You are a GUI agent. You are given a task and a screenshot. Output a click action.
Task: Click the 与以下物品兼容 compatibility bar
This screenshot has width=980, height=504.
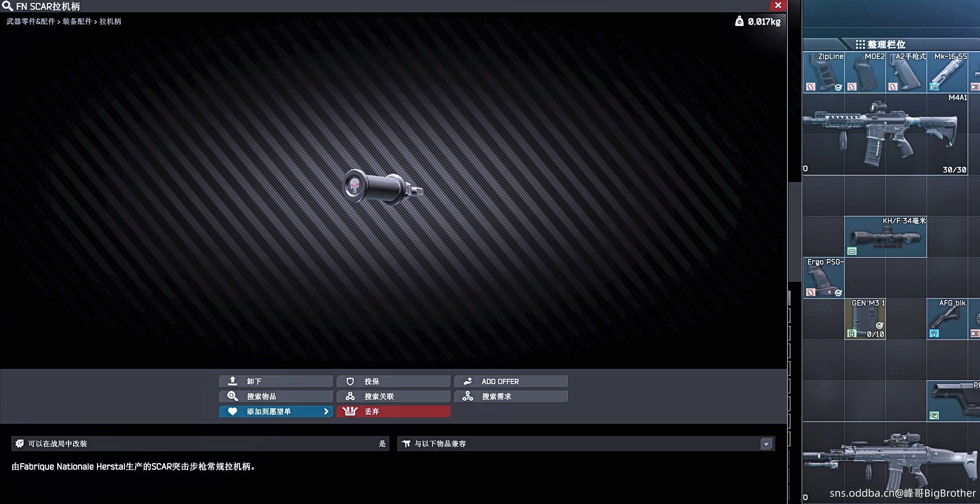click(x=586, y=444)
